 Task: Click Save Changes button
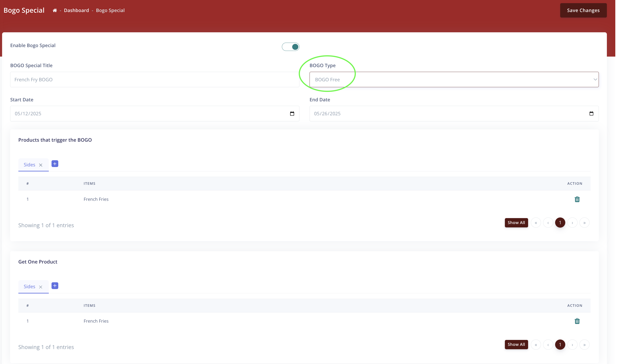(583, 10)
